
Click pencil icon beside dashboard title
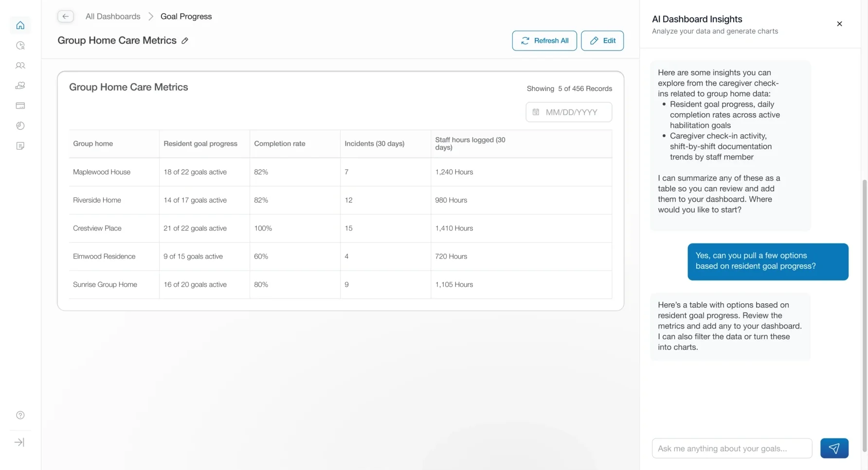[x=185, y=41]
